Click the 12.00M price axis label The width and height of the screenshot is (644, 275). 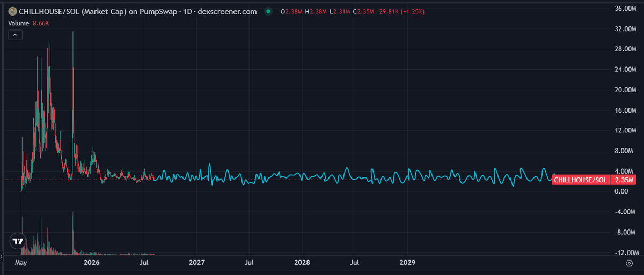626,131
